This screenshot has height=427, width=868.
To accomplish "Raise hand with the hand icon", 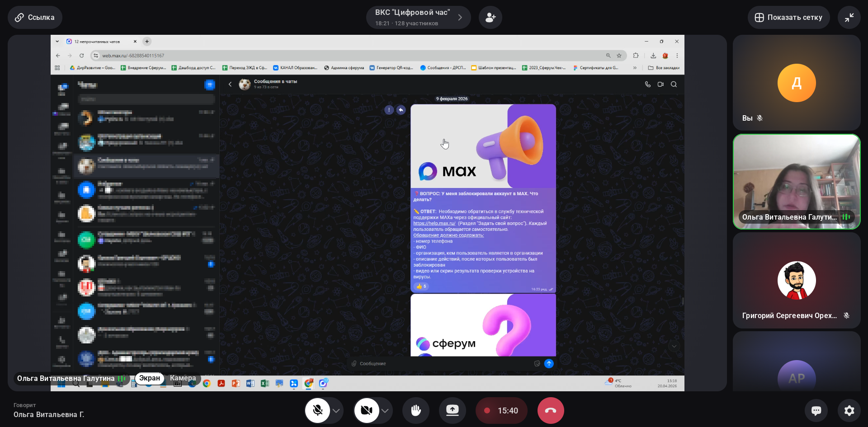I will pos(416,410).
